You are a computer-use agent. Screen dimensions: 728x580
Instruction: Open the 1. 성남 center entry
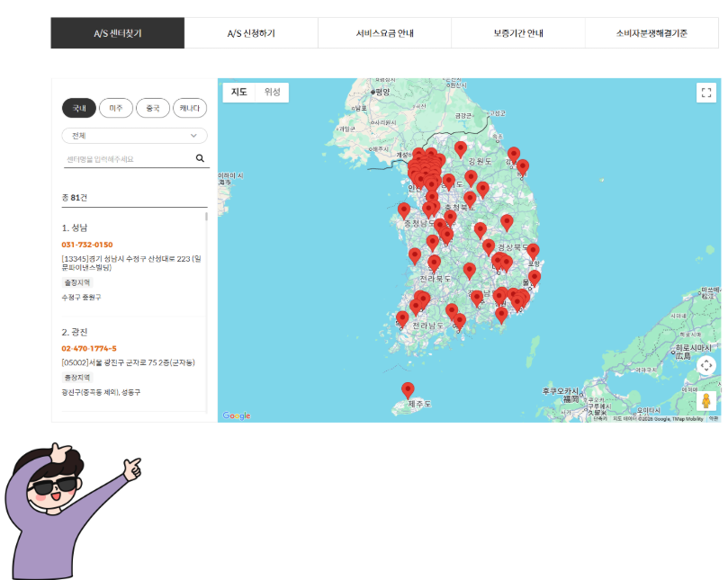75,228
